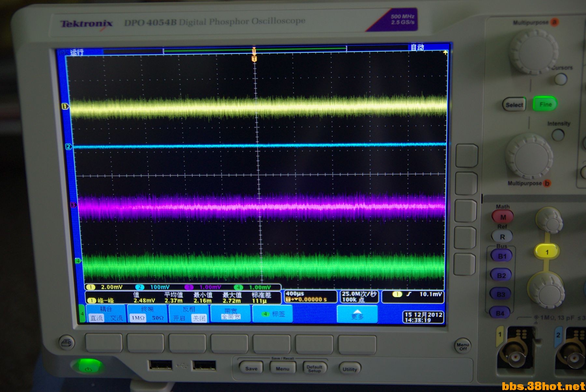The width and height of the screenshot is (586, 392).
Task: Tap the B3 bus button
Action: point(501,294)
